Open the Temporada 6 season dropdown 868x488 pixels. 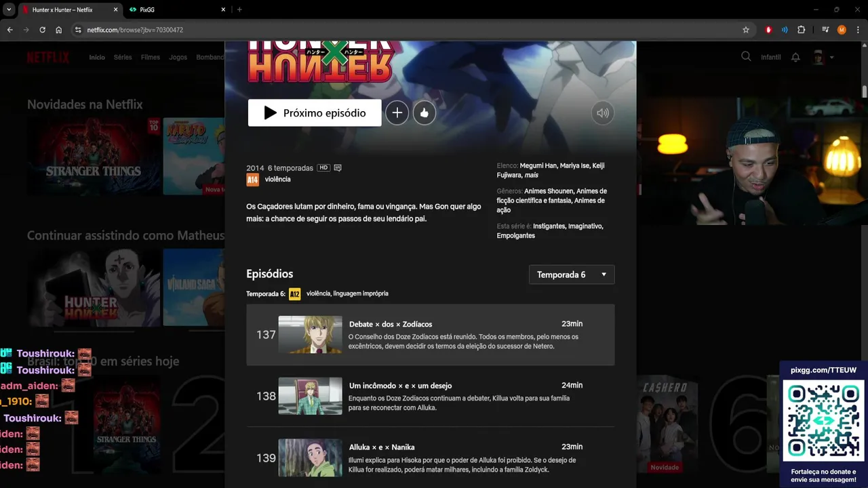(x=572, y=274)
